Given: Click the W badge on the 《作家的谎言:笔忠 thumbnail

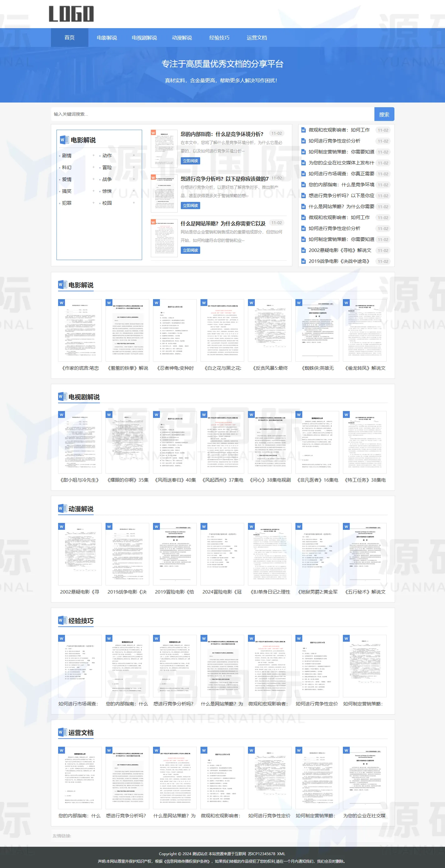Looking at the screenshot, I should pyautogui.click(x=61, y=303).
